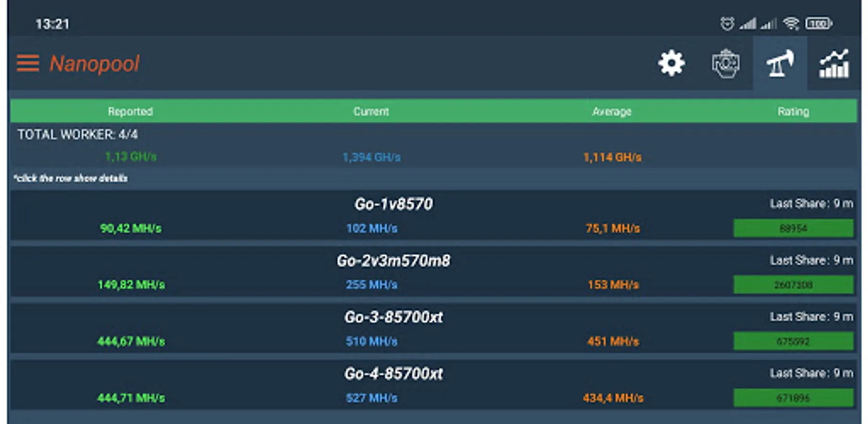Click total current 1,394 GH/s value
Image resolution: width=868 pixels, height=424 pixels.
372,157
